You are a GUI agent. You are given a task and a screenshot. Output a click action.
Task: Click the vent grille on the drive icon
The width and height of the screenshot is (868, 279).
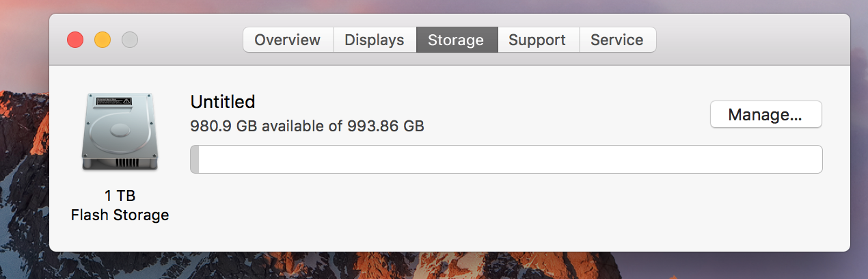click(120, 163)
